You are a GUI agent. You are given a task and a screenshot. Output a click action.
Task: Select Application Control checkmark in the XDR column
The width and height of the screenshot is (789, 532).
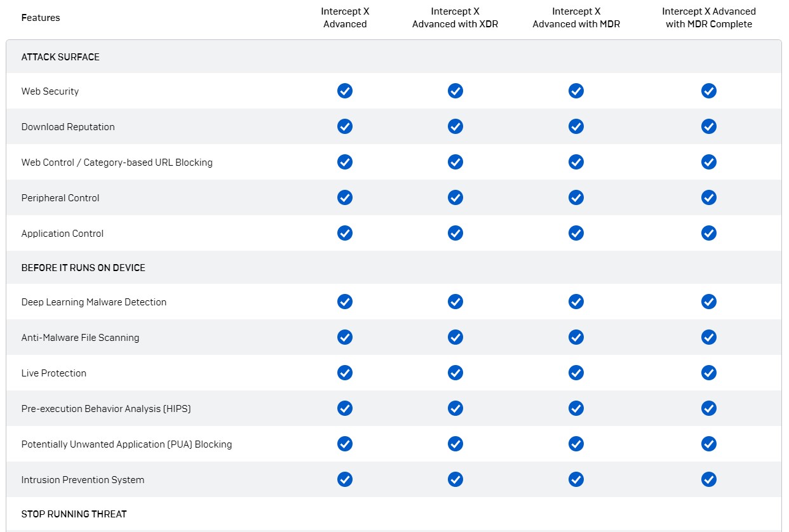(x=455, y=233)
